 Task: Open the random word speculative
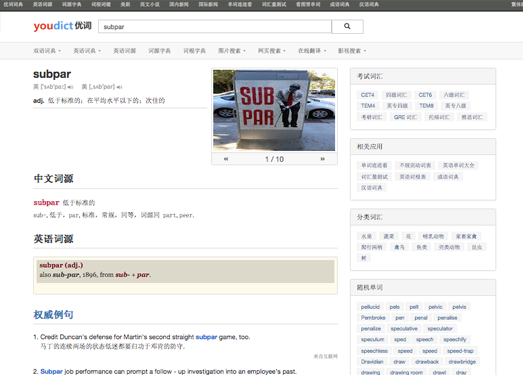click(x=404, y=329)
